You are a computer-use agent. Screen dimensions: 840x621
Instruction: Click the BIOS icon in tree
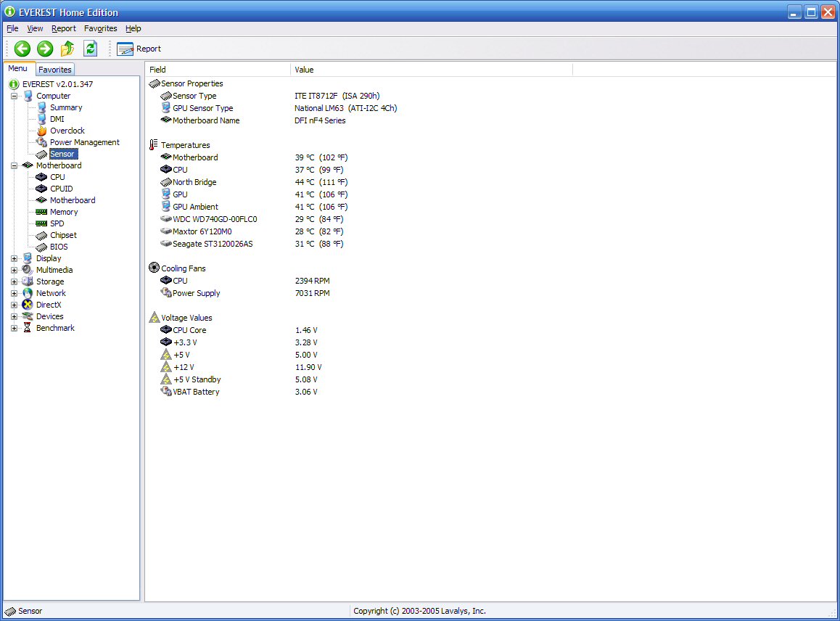tap(41, 247)
